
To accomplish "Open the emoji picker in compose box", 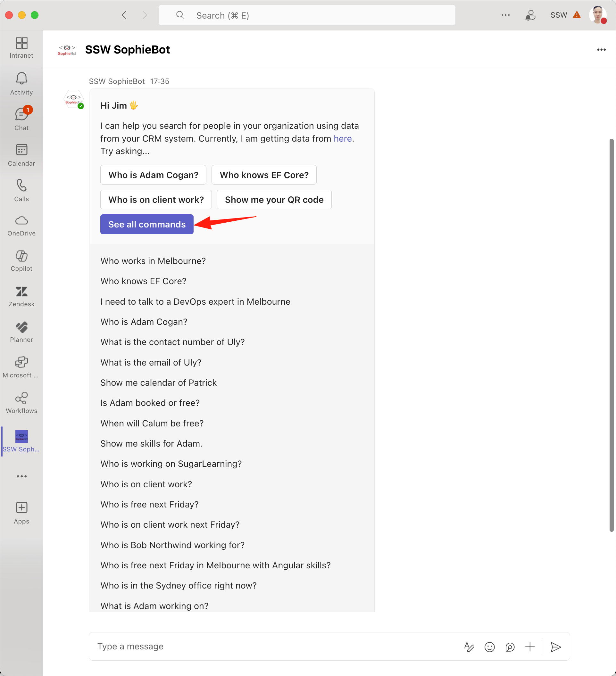I will click(489, 647).
